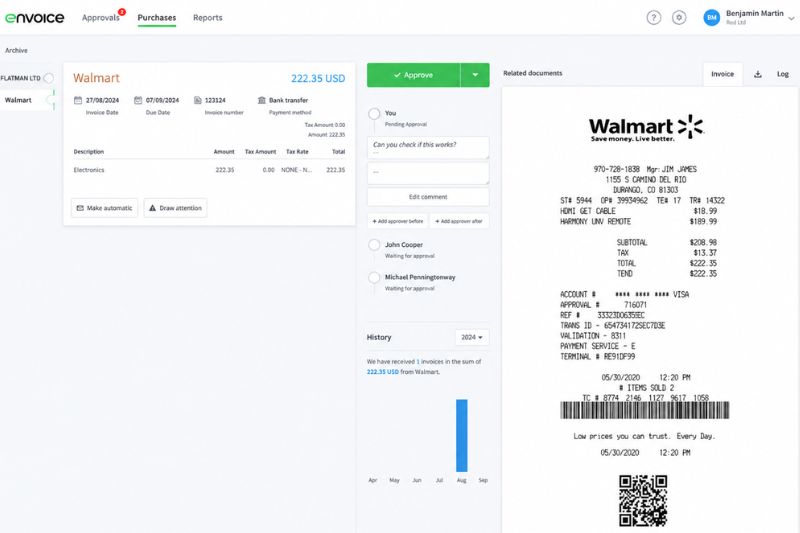This screenshot has width=800, height=533.
Task: Toggle the FLATMAN LTD circle selector
Action: 48,78
